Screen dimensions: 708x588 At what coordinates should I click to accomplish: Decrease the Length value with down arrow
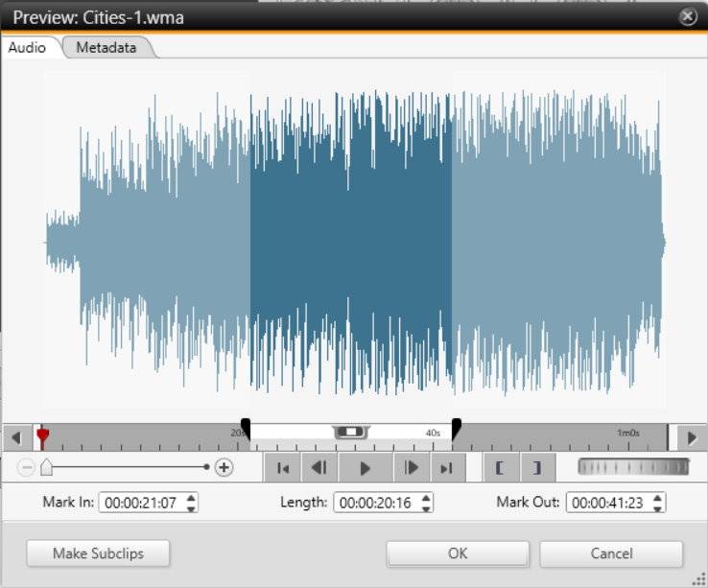click(x=426, y=508)
